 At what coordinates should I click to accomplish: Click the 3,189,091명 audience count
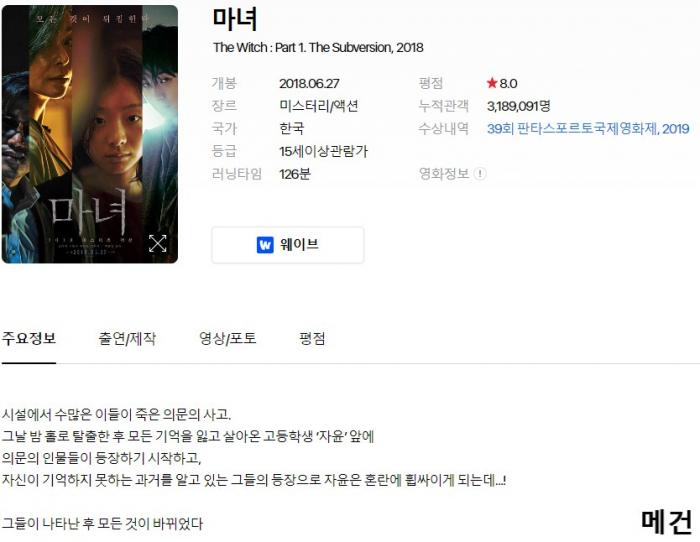(x=518, y=106)
